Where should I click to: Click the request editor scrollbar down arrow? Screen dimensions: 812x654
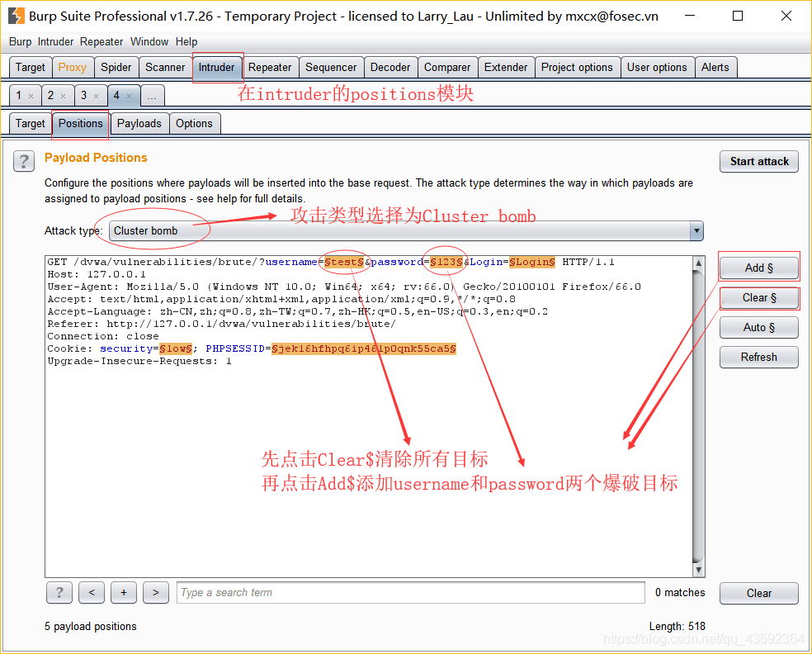click(699, 570)
